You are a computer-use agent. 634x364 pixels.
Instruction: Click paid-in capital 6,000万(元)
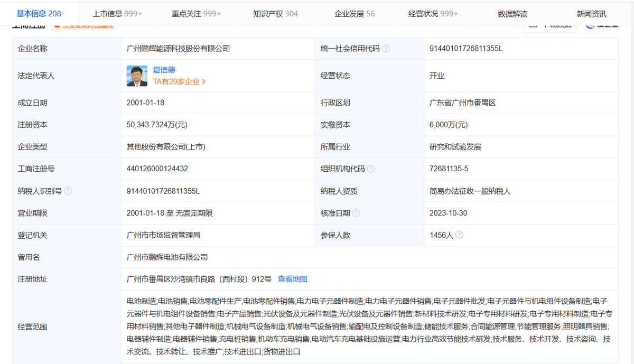click(x=449, y=125)
